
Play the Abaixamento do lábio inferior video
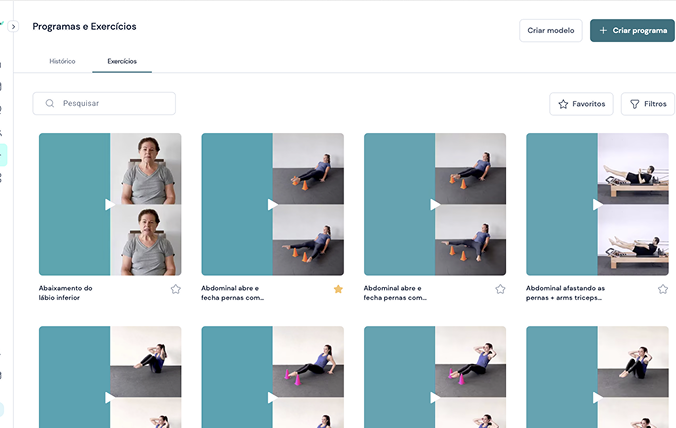(110, 204)
